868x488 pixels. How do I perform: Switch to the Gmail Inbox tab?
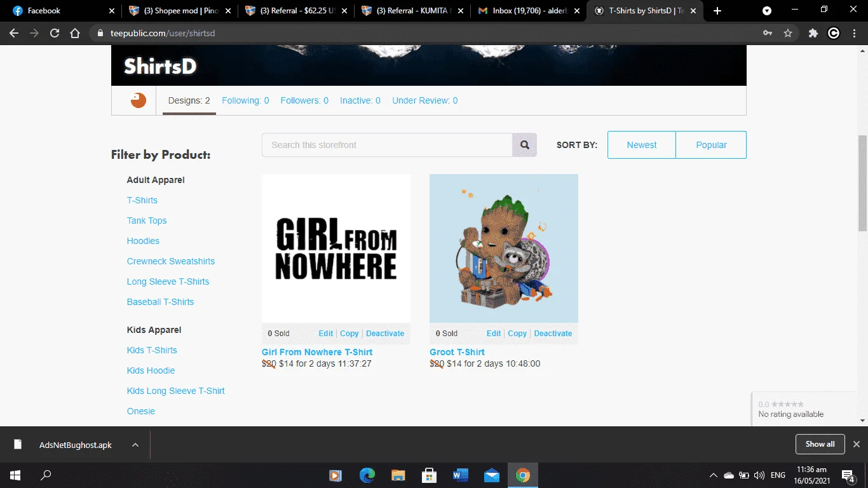coord(529,11)
